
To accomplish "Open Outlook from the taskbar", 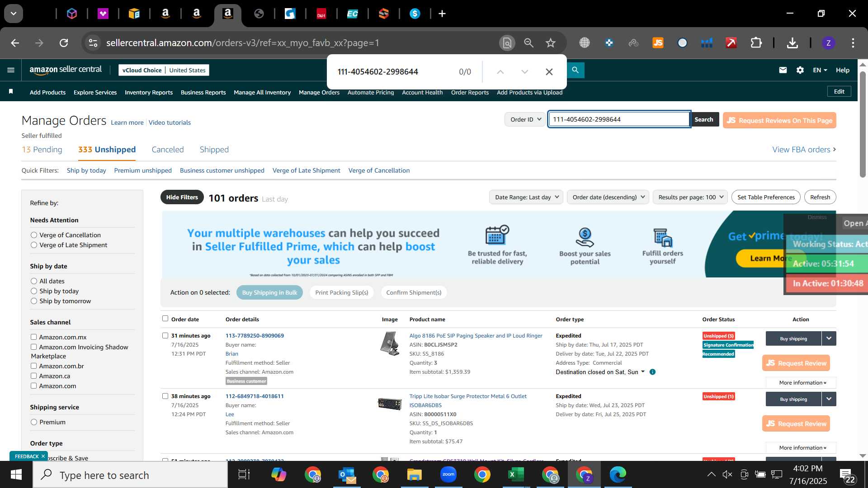I will (347, 474).
